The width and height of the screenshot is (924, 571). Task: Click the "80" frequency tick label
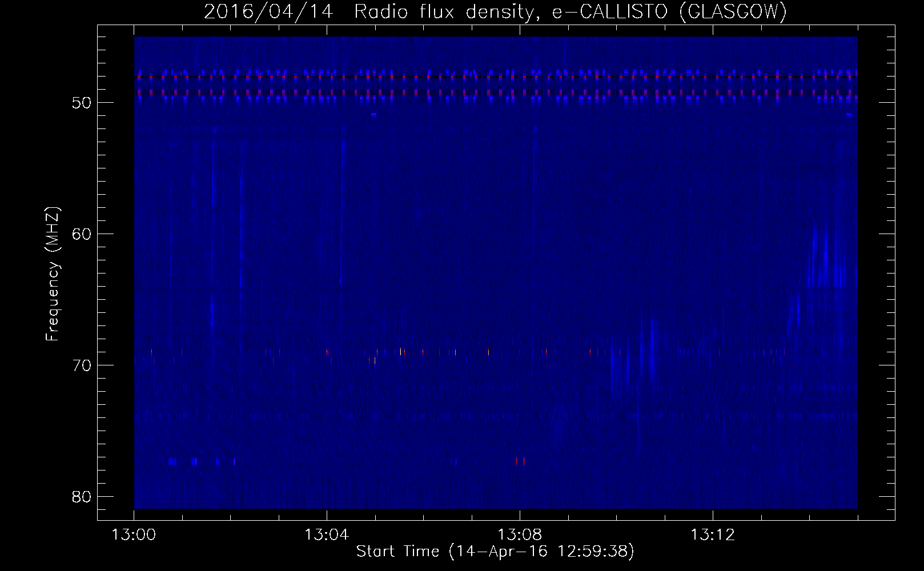point(82,497)
